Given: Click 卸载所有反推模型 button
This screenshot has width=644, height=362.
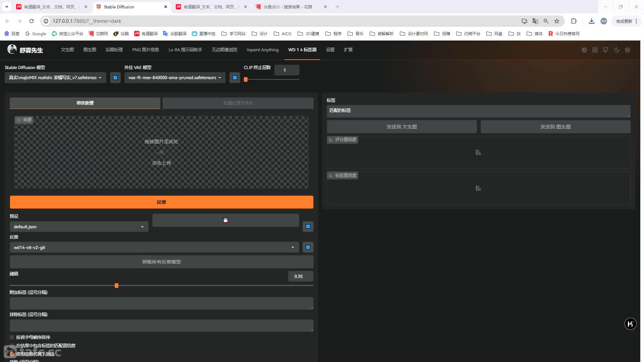Looking at the screenshot, I should pos(161,262).
